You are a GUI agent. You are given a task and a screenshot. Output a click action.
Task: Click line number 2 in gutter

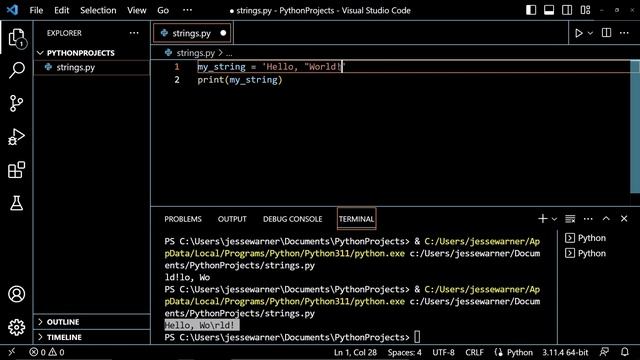tap(177, 80)
